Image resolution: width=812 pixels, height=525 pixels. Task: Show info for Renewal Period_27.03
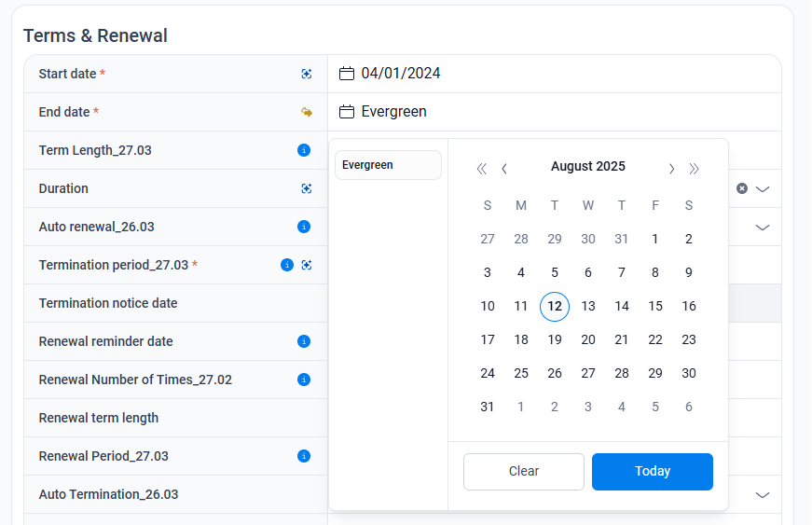(303, 456)
